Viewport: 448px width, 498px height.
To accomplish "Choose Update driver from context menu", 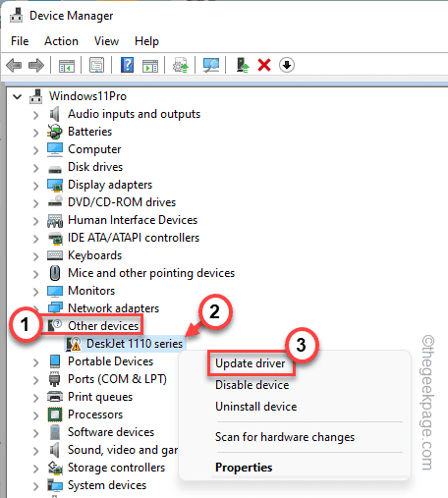I will tap(251, 363).
